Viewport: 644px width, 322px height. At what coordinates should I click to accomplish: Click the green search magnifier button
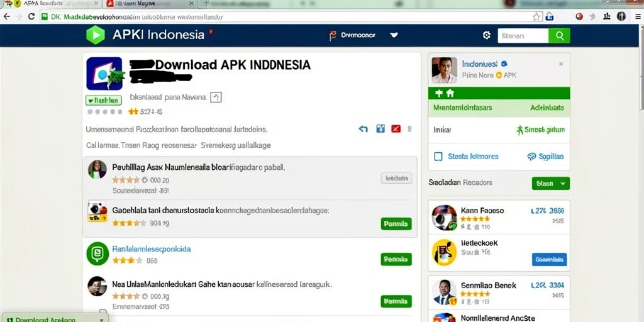click(x=559, y=36)
